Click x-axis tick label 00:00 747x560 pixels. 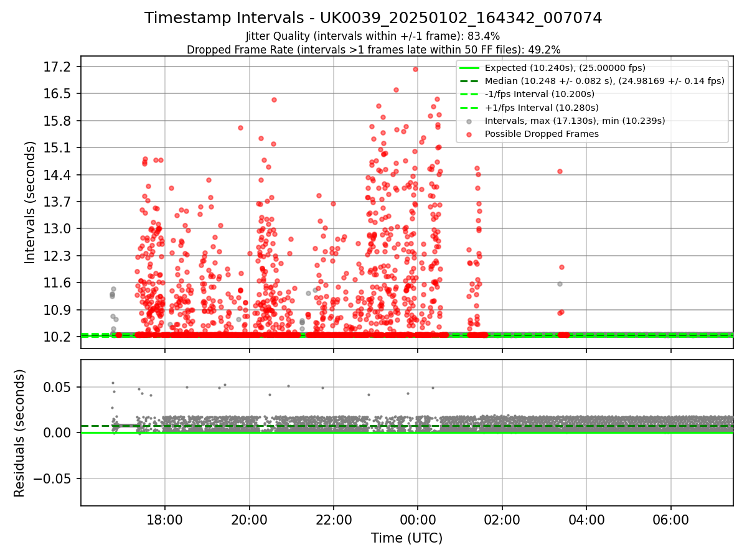[x=418, y=520]
